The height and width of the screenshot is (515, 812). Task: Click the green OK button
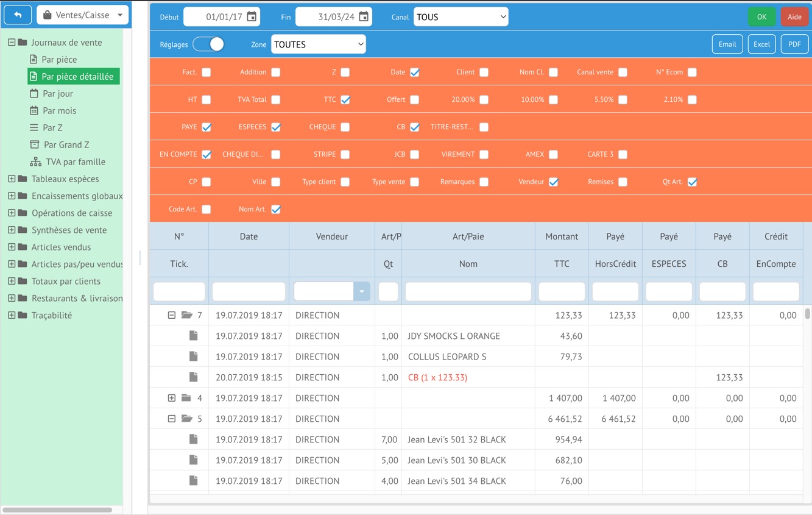pyautogui.click(x=761, y=17)
